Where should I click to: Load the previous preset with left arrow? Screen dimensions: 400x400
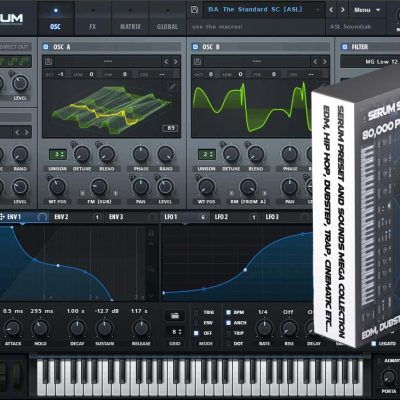[x=331, y=10]
